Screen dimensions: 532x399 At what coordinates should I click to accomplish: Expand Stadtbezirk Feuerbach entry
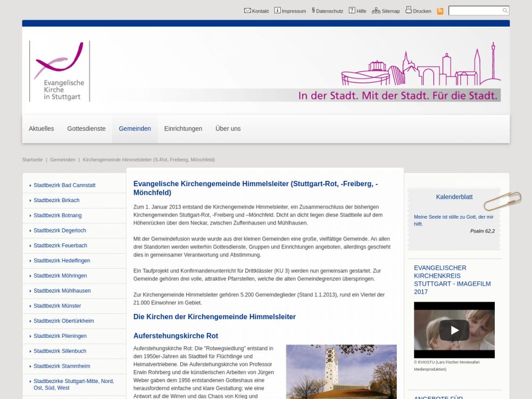[x=60, y=246]
